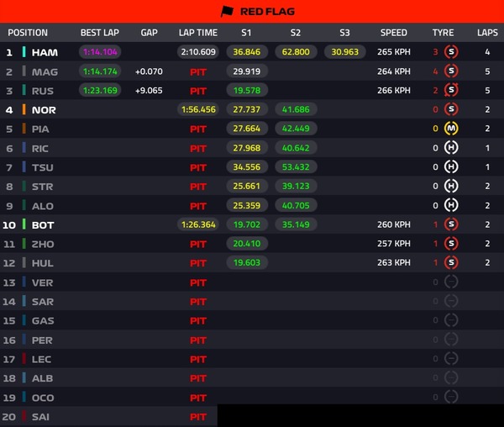Click the soft tyre icon in BOT's row

coord(451,224)
